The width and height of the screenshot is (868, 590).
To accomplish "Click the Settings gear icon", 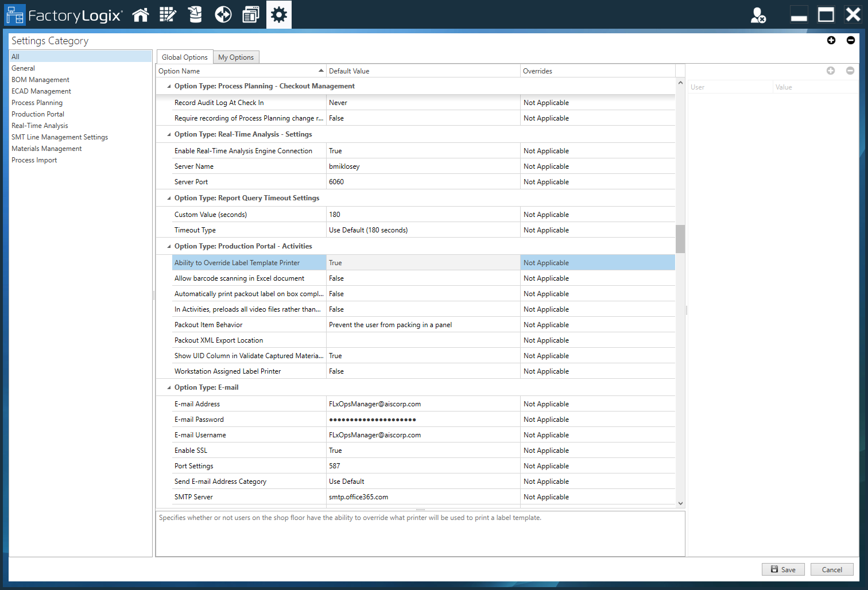I will click(x=279, y=15).
